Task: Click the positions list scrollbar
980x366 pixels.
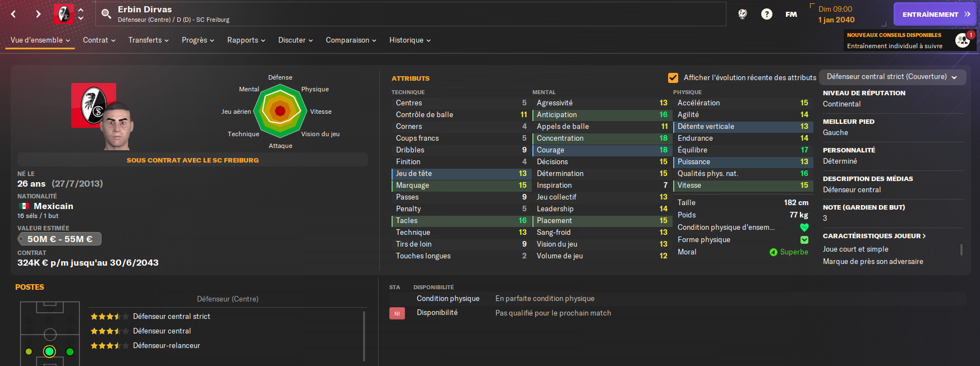Action: pos(364,336)
